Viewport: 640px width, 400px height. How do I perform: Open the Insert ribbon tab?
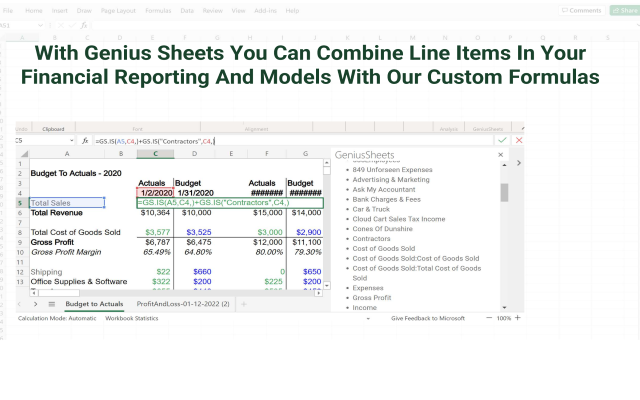pos(60,11)
